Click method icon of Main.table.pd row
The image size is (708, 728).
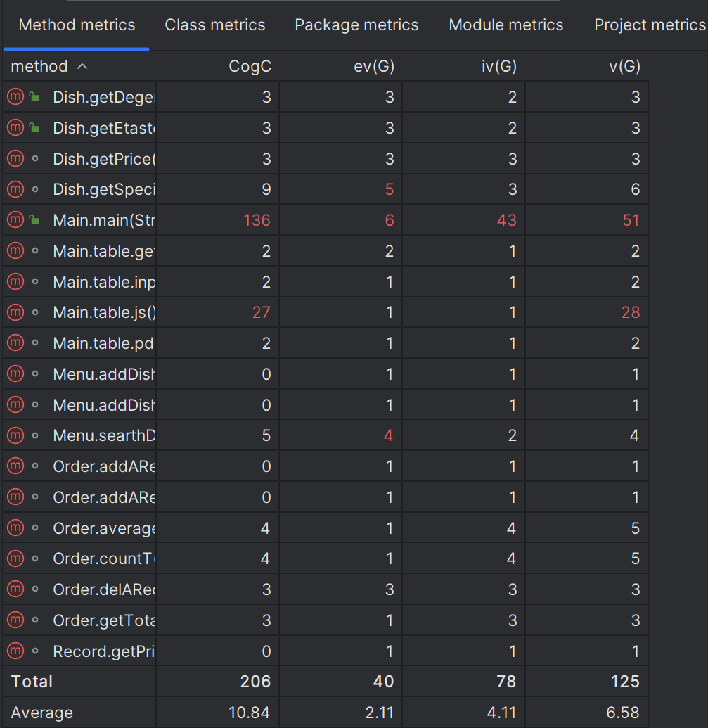tap(15, 343)
